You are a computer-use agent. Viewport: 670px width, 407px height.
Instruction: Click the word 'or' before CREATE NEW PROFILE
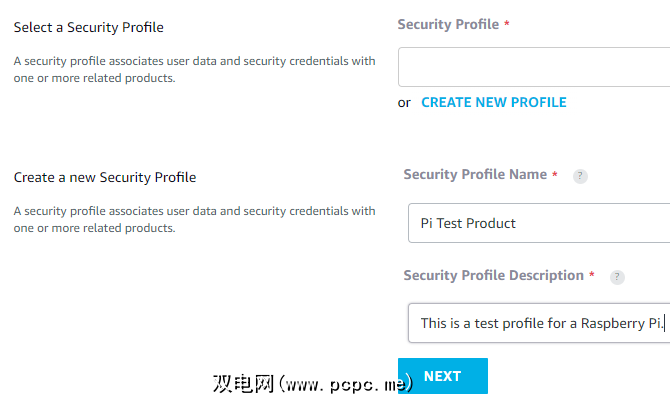[x=404, y=102]
